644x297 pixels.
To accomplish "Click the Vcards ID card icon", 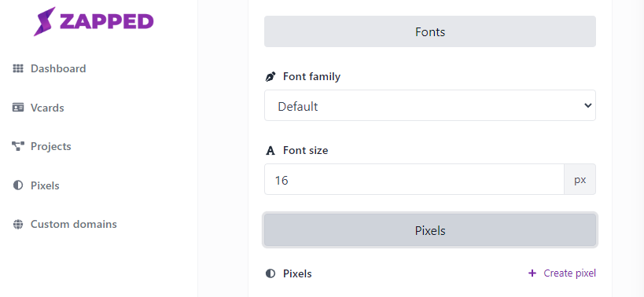I will [x=17, y=108].
